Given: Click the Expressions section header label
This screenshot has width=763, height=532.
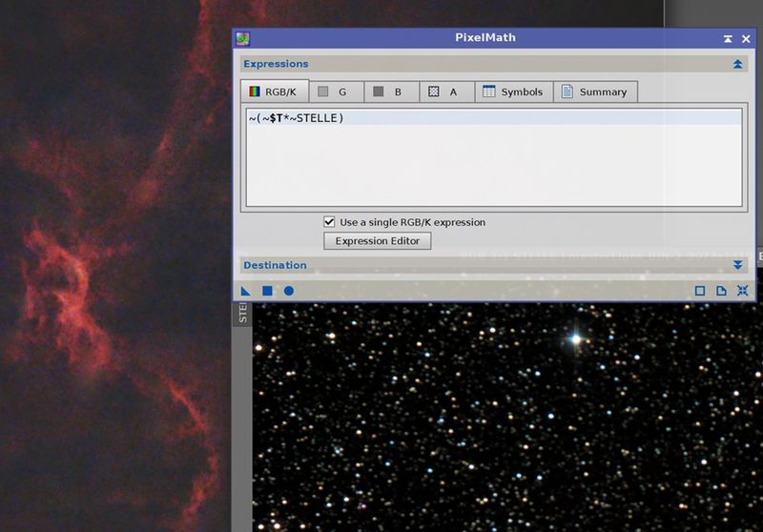Looking at the screenshot, I should pyautogui.click(x=276, y=64).
